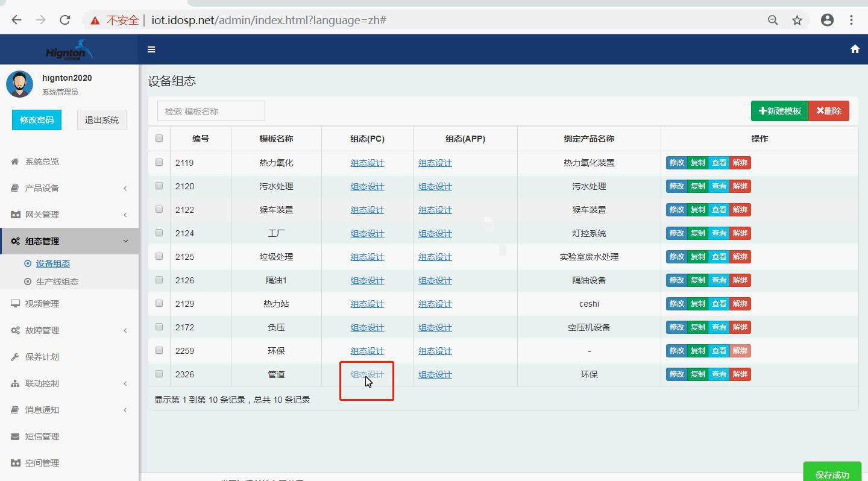Select the checkbox for row 2326
This screenshot has width=868, height=481.
pos(159,374)
